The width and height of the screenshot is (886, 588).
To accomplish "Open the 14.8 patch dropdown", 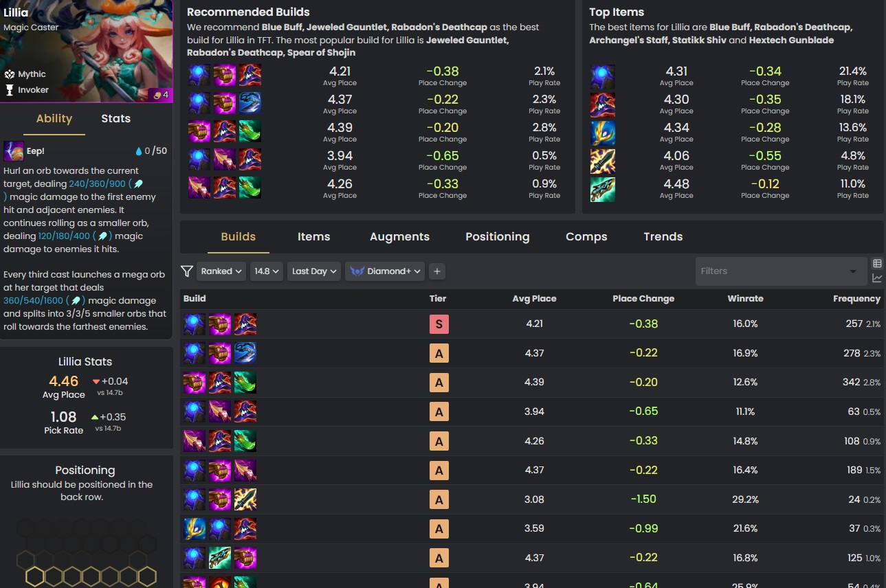I will (267, 271).
